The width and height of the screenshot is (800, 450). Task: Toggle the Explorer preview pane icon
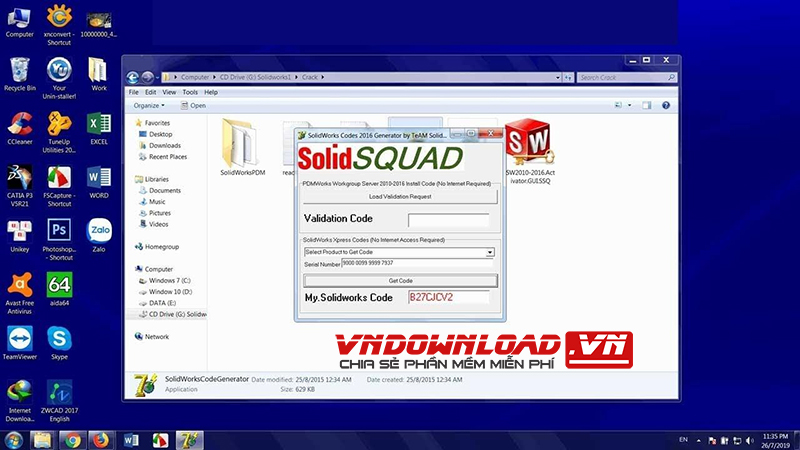(x=646, y=105)
